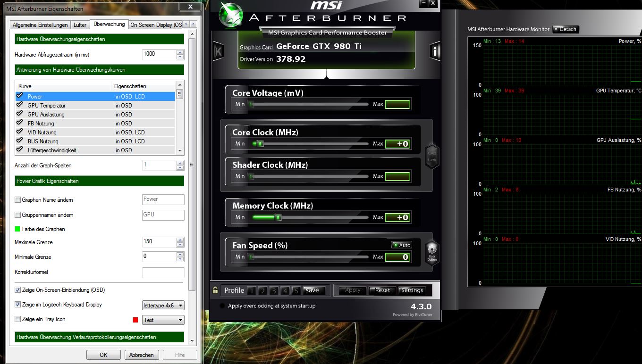The height and width of the screenshot is (364, 642).
Task: Open the On Screen Display tab
Action: pos(155,25)
